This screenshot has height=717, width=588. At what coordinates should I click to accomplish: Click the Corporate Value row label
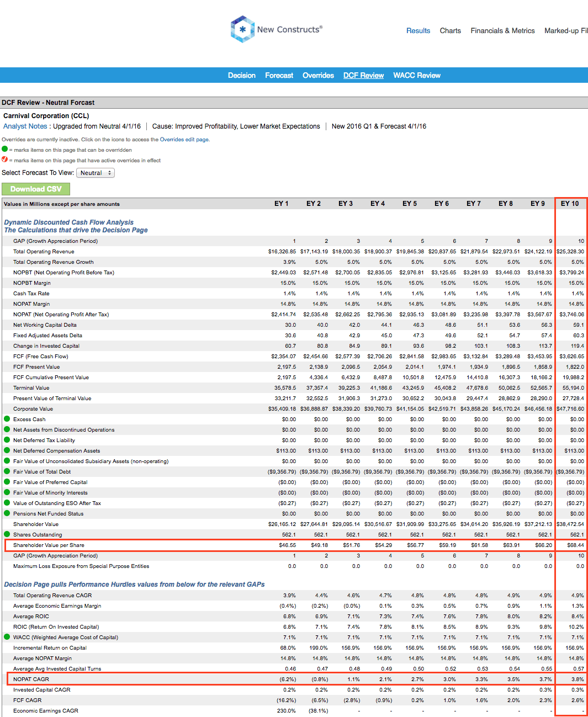pos(33,409)
